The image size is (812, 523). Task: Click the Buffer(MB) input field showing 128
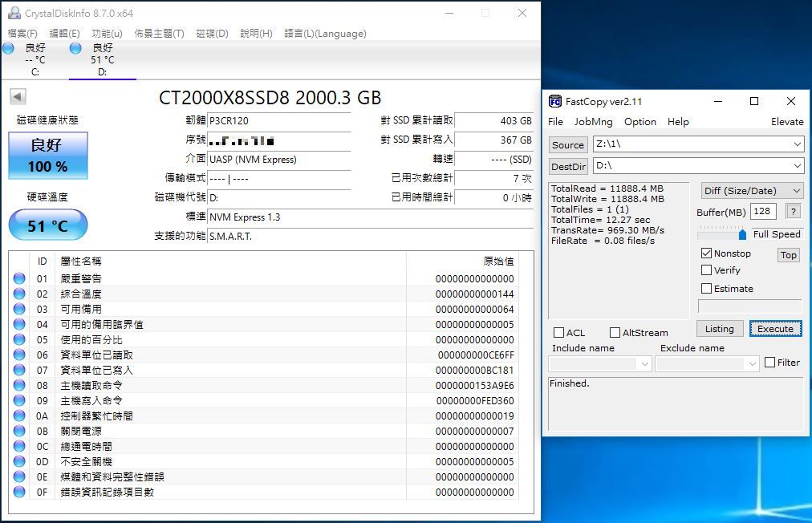(x=763, y=211)
